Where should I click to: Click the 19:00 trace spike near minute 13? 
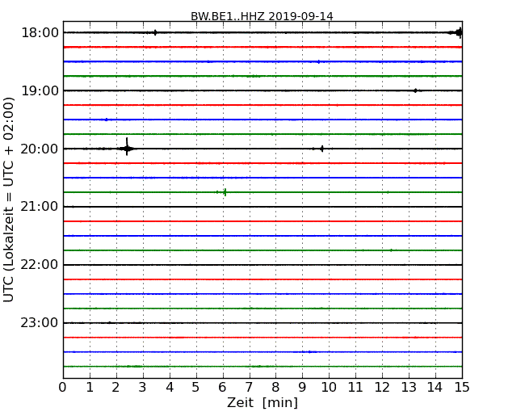[415, 90]
